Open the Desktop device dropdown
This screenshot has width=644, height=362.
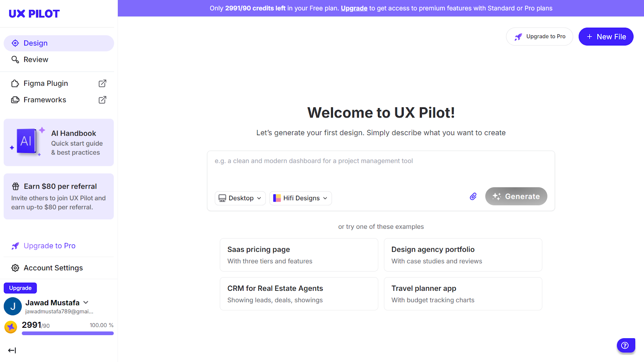point(240,198)
